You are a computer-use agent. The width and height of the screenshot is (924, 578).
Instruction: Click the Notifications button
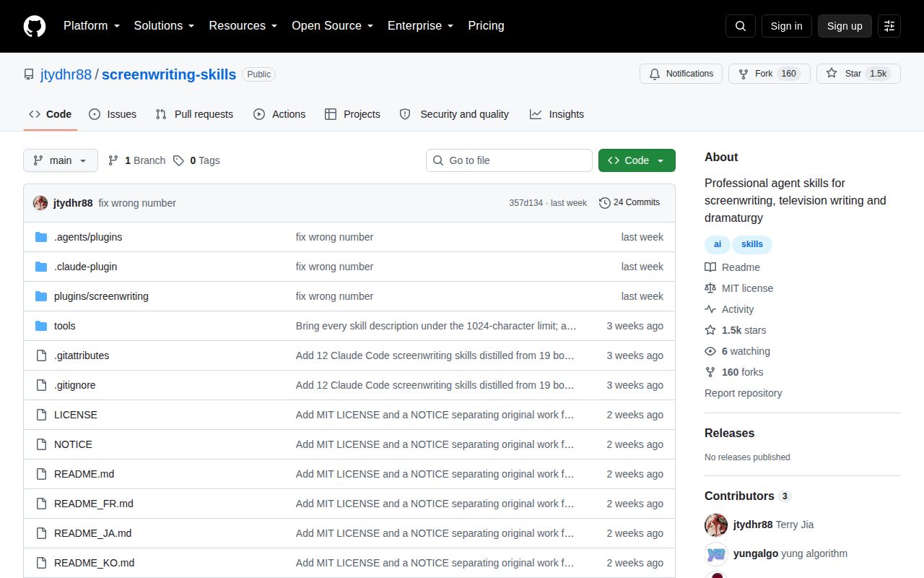click(681, 74)
